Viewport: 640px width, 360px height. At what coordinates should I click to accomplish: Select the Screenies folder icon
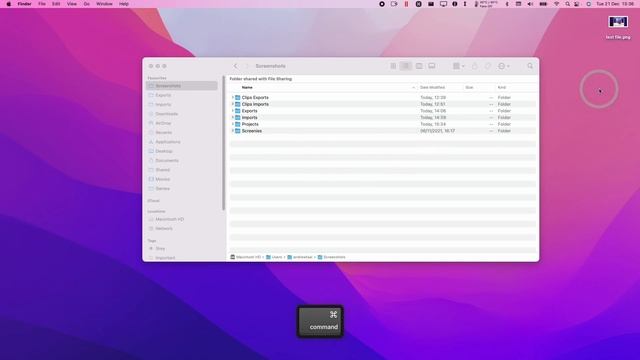click(x=238, y=131)
